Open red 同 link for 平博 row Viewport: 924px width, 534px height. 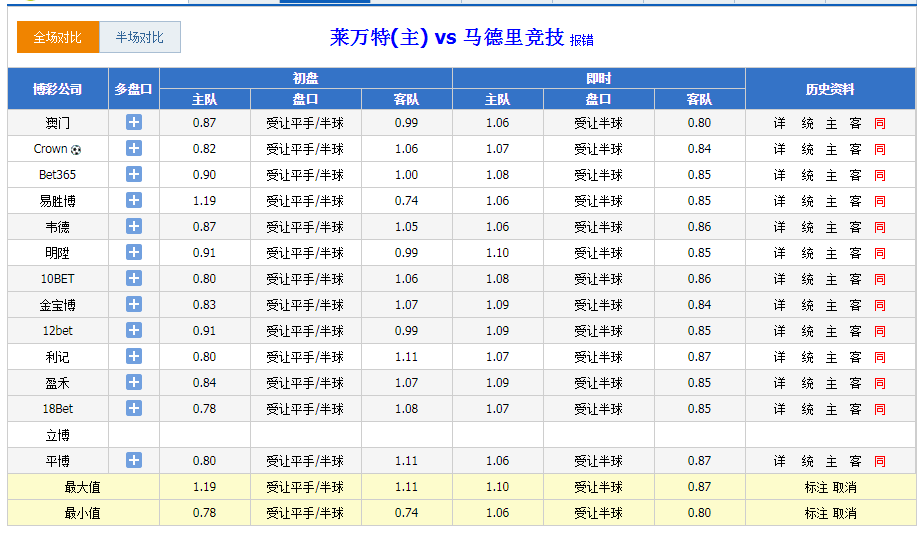880,461
